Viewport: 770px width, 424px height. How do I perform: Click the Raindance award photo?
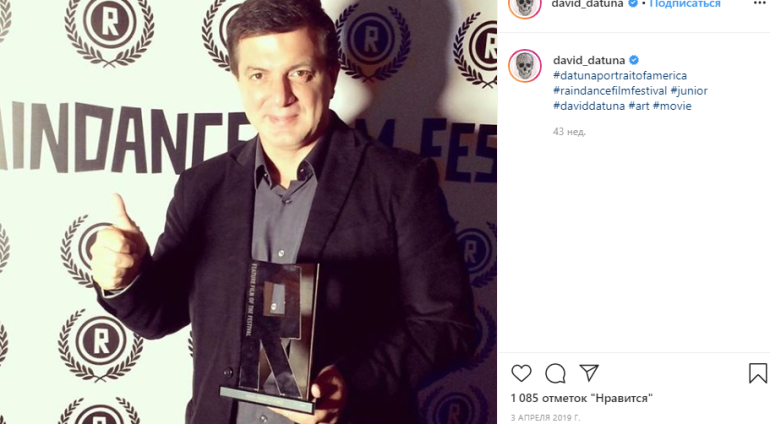coord(248,212)
